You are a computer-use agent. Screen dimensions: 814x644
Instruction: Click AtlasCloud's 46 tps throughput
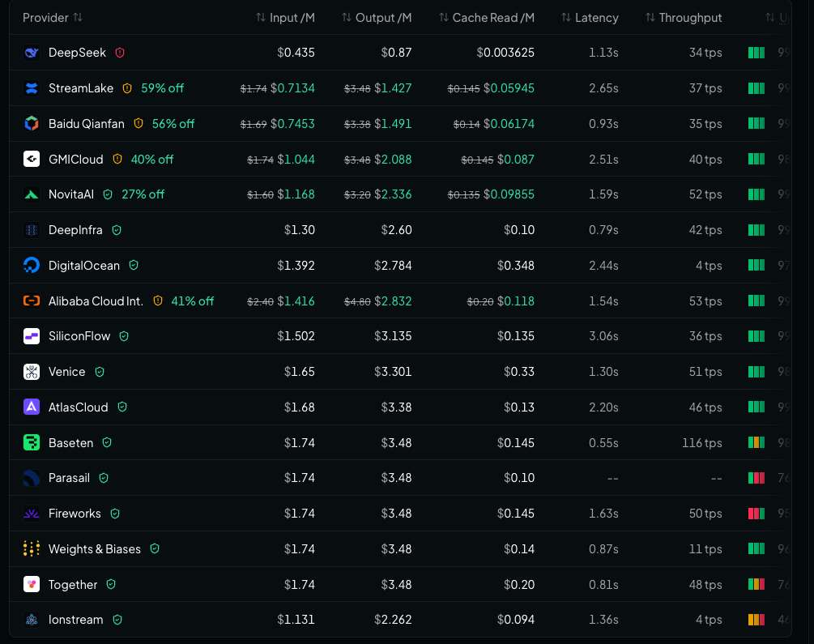705,407
